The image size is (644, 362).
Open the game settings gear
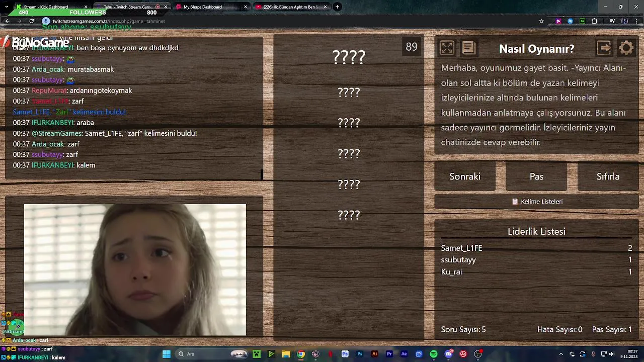[626, 48]
